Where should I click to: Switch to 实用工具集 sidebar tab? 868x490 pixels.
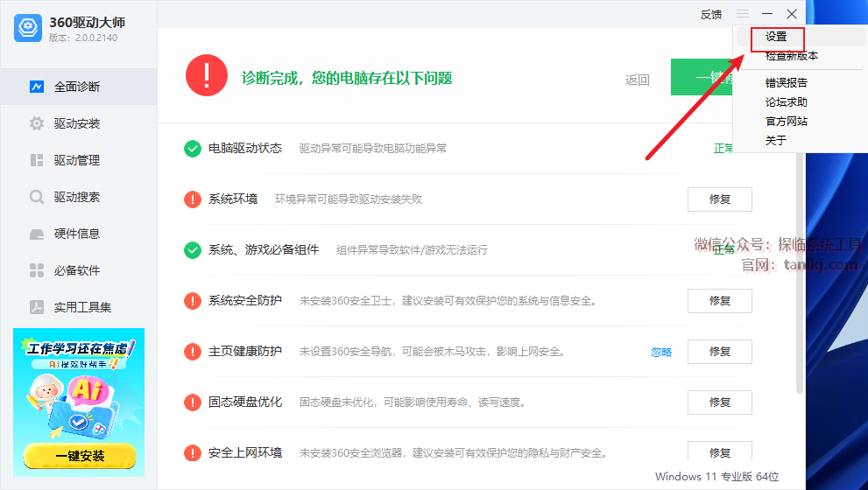coord(79,307)
